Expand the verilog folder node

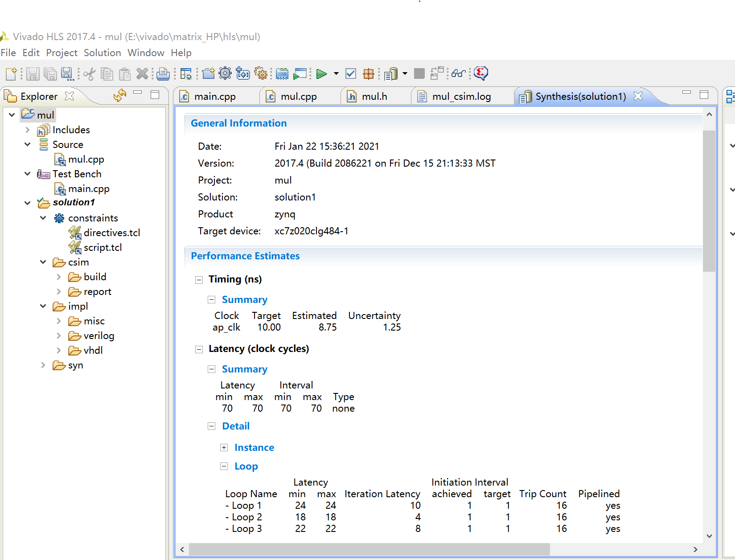click(x=59, y=335)
